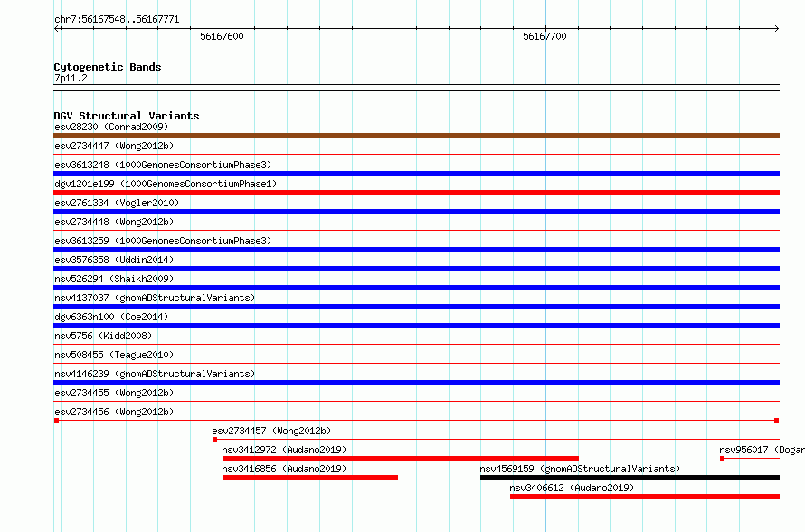805x532 pixels.
Task: Click the start marker of nsv956017
Action: [722, 459]
